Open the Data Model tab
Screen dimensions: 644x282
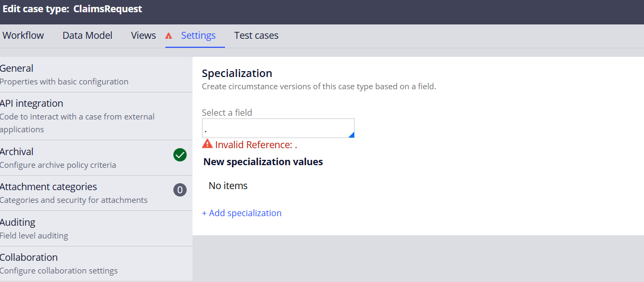pos(87,36)
